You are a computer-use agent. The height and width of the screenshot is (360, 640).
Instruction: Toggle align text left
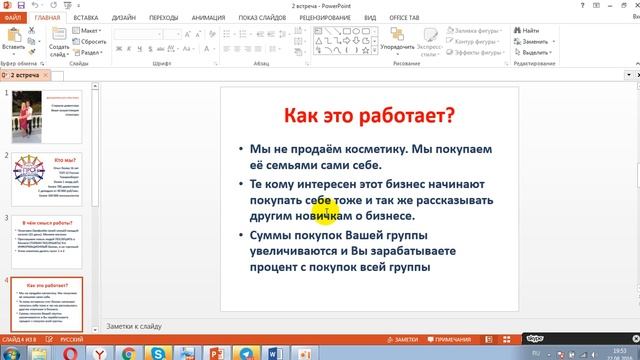coord(227,49)
